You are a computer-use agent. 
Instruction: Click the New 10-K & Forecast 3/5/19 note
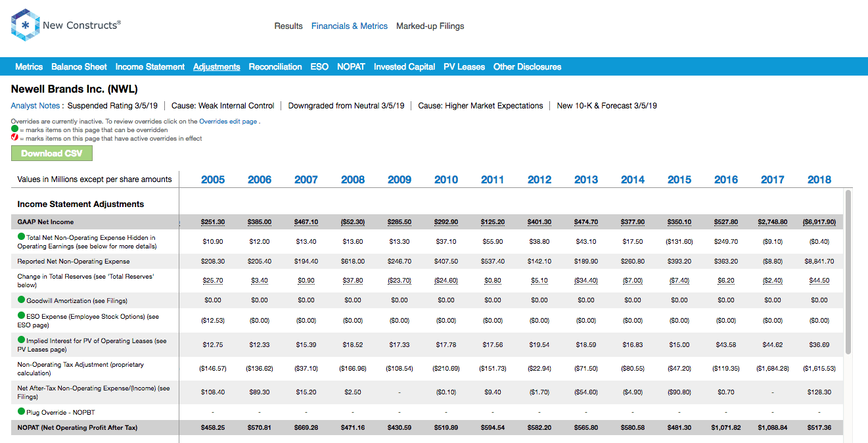(x=606, y=105)
